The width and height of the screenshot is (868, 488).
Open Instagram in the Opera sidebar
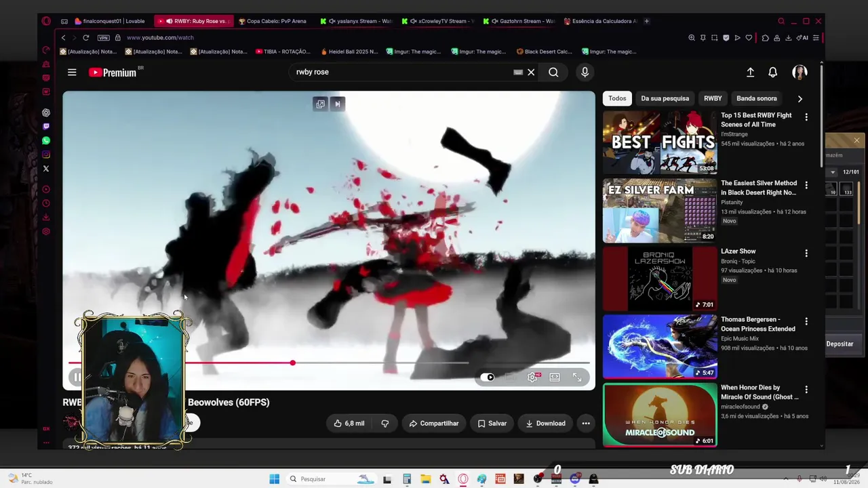(x=46, y=155)
